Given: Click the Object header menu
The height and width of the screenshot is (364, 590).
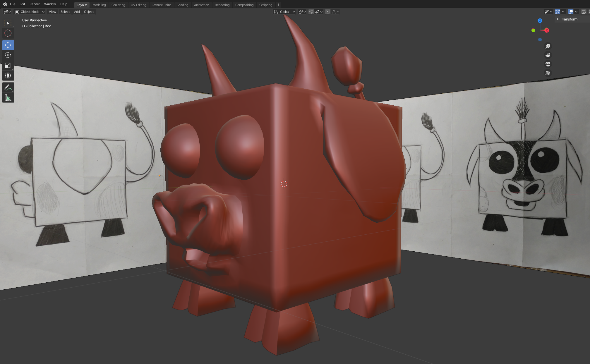Looking at the screenshot, I should point(89,12).
